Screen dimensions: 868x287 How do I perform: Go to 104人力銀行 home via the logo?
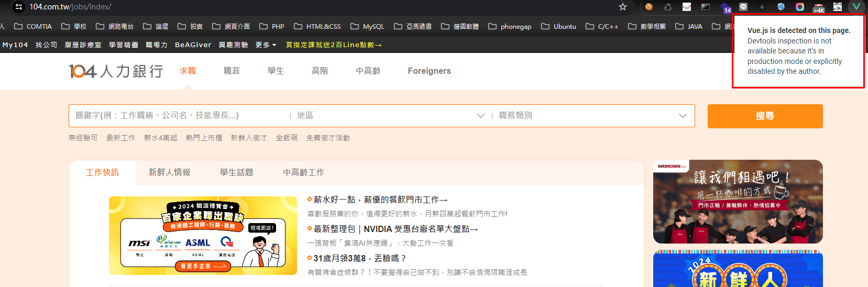tap(116, 71)
